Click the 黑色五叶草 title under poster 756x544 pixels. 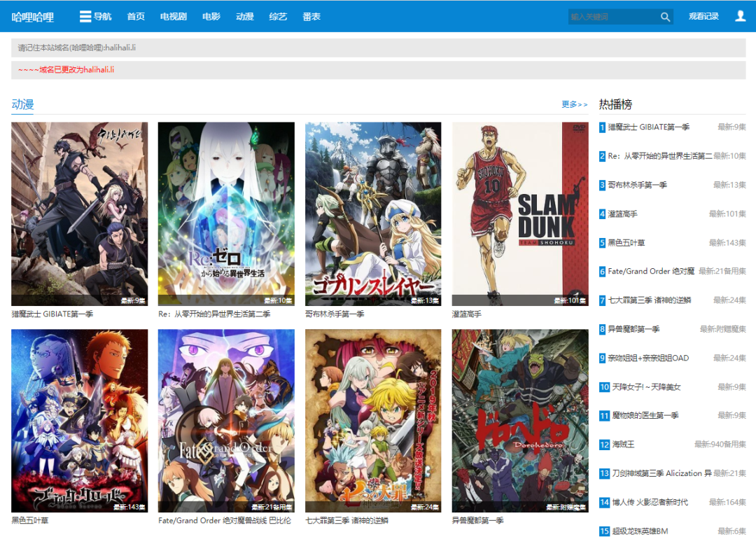[30, 521]
